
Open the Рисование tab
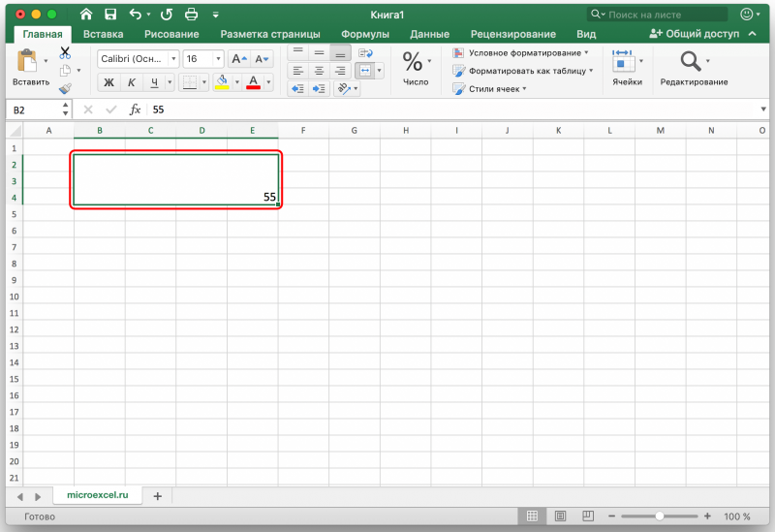[x=171, y=34]
